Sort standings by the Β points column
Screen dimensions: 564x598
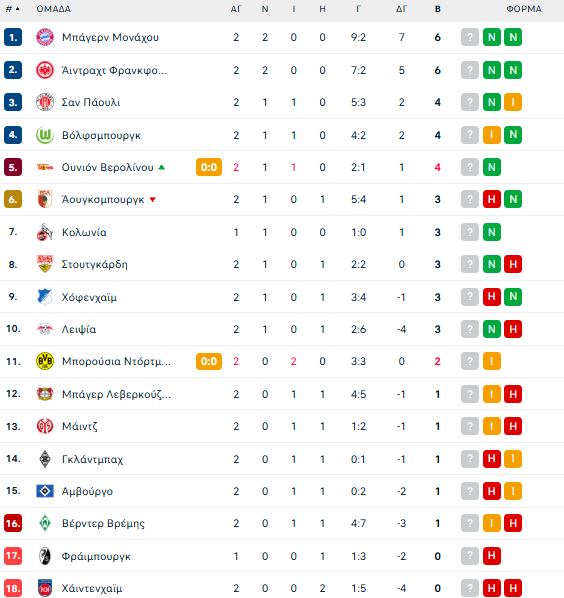[x=438, y=9]
